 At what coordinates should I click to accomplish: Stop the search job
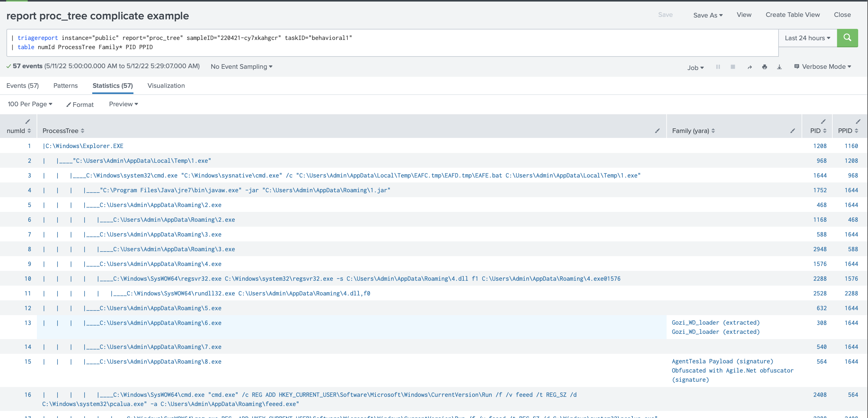[733, 67]
